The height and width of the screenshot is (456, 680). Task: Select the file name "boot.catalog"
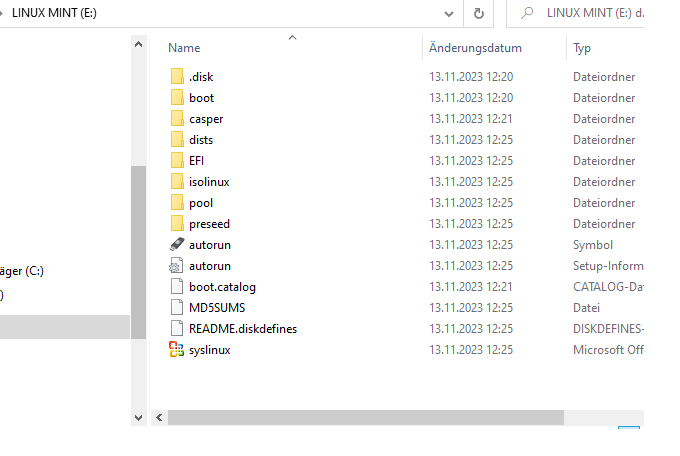222,287
